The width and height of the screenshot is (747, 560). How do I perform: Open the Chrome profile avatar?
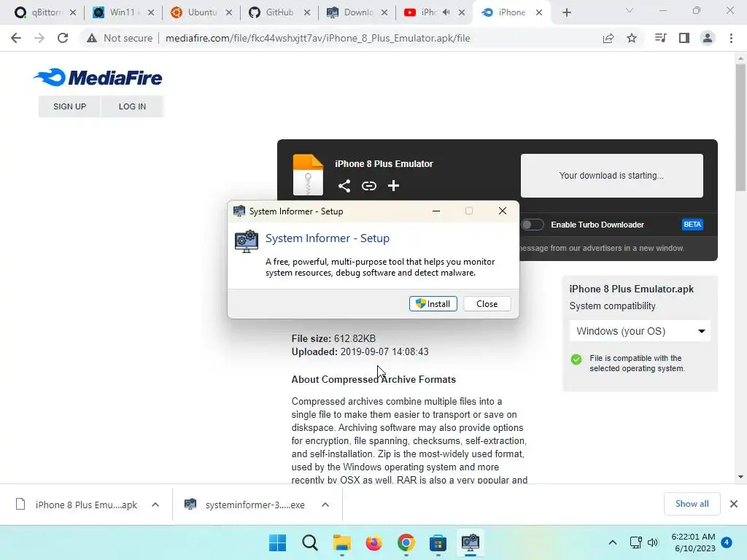708,38
